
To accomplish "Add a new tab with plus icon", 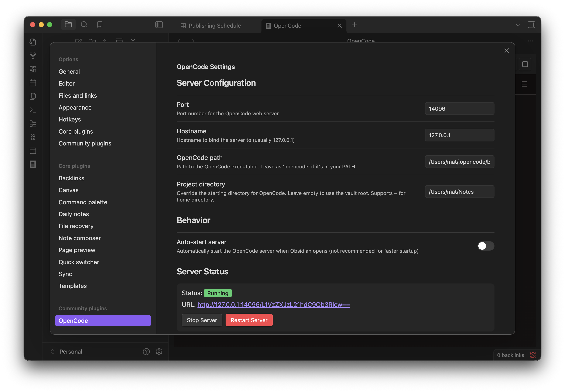I will pos(354,25).
